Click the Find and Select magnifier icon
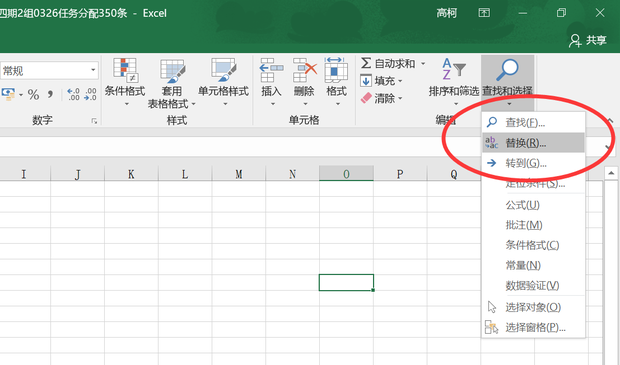 click(x=507, y=70)
